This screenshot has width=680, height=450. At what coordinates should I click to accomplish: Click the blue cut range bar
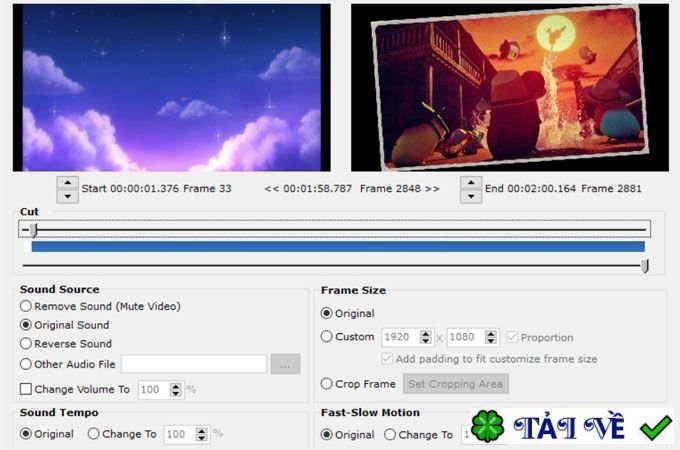point(338,247)
